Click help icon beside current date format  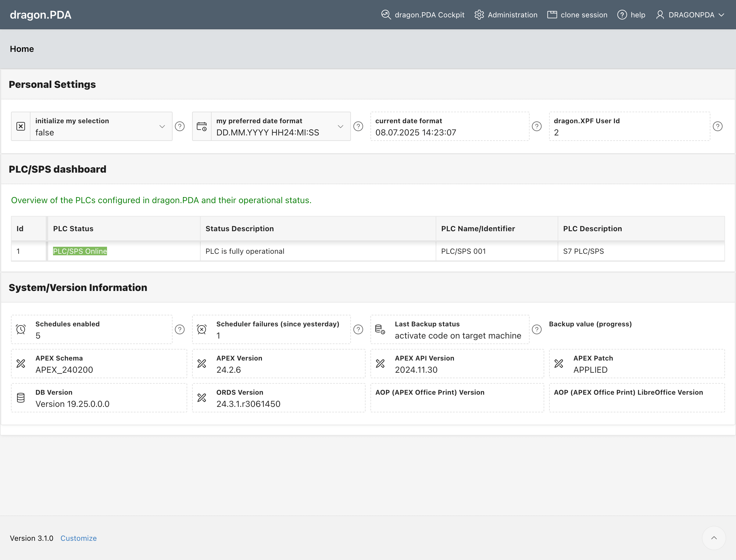(x=536, y=126)
